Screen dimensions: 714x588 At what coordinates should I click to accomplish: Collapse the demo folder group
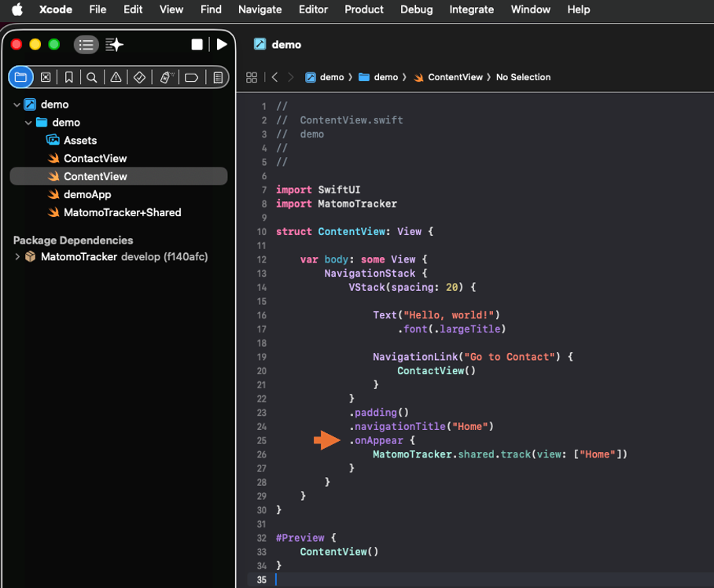[28, 123]
